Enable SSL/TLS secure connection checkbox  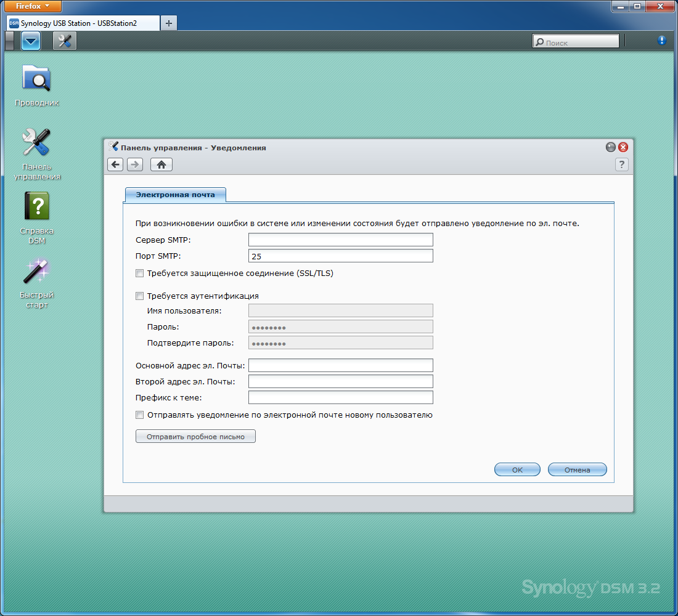coord(140,274)
